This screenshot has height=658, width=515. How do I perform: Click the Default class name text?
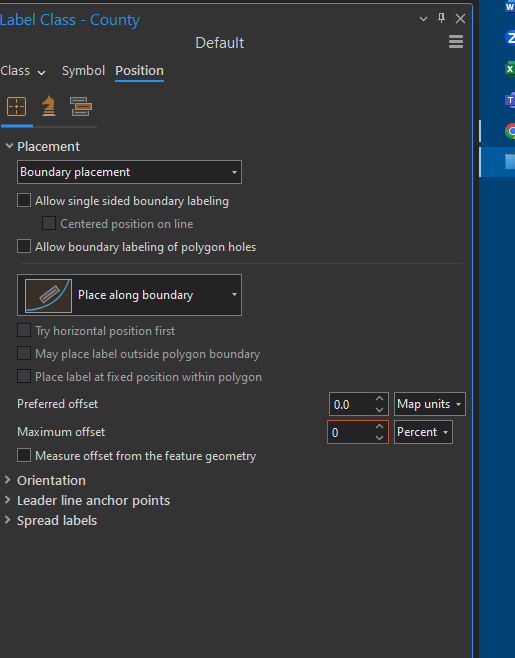pyautogui.click(x=220, y=43)
